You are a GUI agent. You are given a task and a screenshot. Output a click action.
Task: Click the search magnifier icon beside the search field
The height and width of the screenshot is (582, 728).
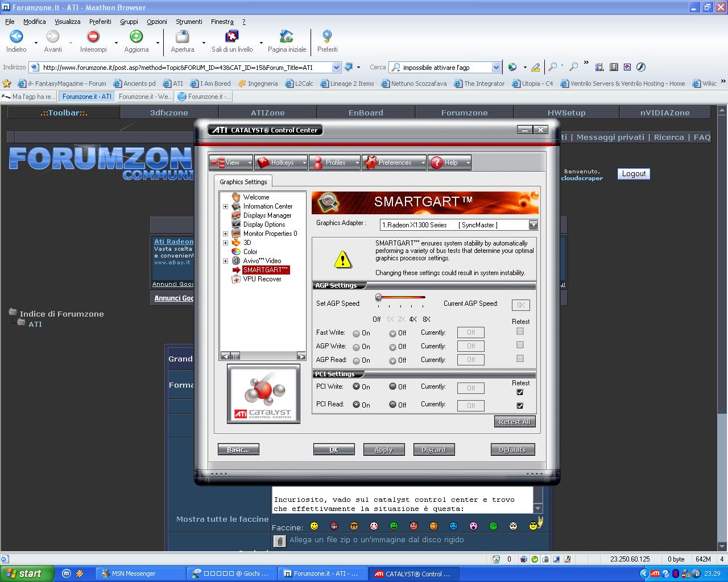pyautogui.click(x=396, y=67)
